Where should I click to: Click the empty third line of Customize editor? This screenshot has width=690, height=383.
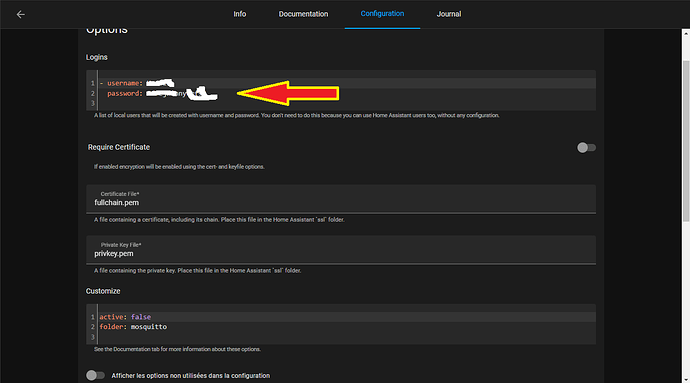(x=347, y=337)
